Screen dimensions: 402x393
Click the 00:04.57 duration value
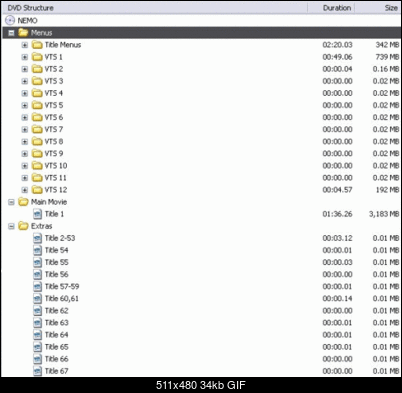(x=337, y=190)
